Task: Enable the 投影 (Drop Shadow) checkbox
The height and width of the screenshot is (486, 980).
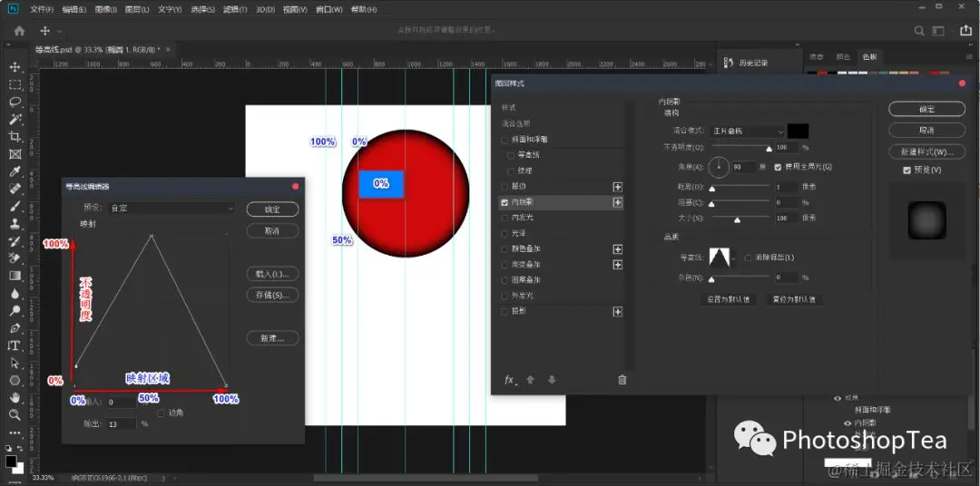Action: (505, 311)
